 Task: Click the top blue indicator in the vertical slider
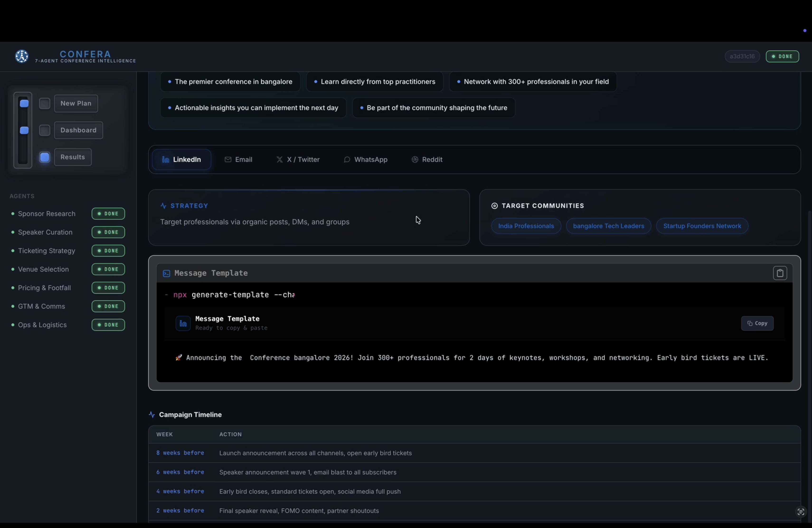[x=24, y=104]
